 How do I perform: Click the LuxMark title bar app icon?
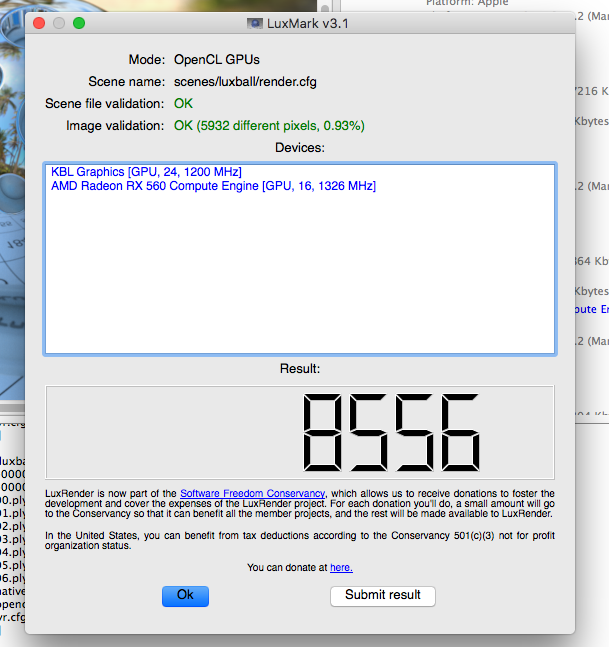tap(255, 24)
